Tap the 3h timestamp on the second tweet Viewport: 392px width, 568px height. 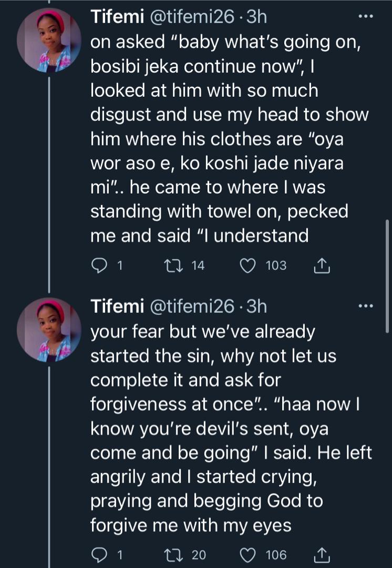(256, 306)
